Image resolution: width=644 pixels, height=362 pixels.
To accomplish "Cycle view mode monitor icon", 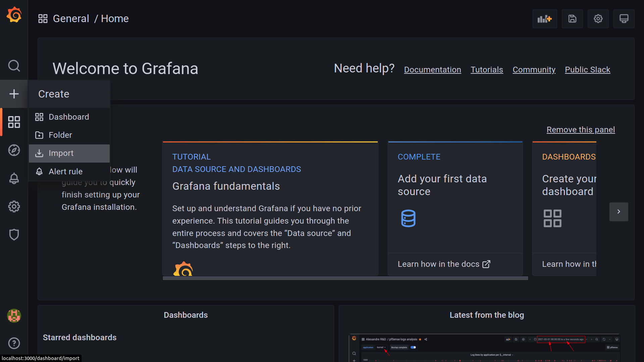I will click(x=624, y=19).
